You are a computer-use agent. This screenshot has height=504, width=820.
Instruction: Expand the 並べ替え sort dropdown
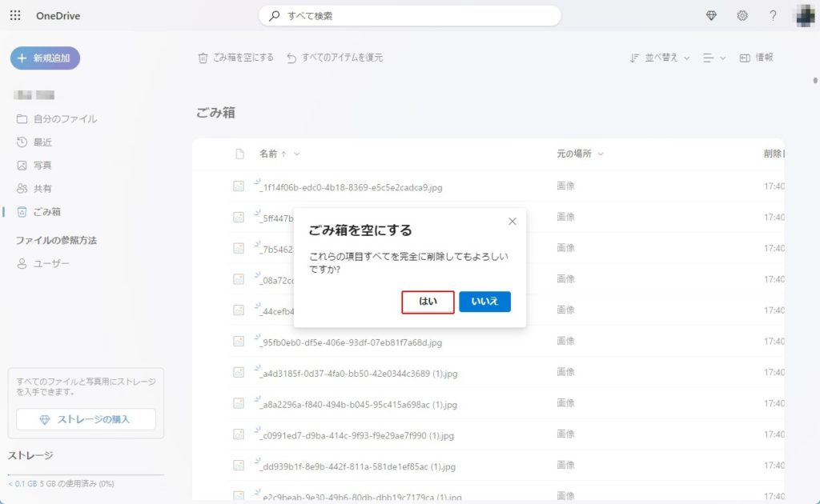660,58
